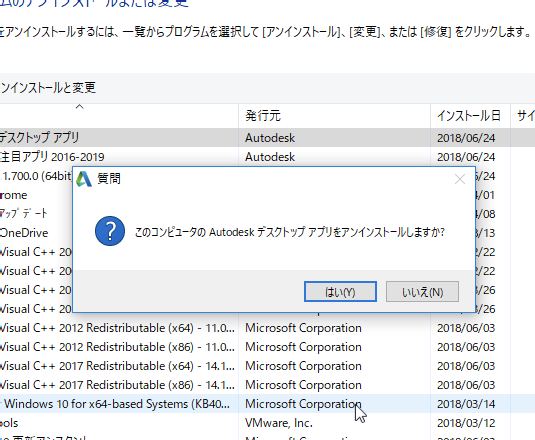Select the 1.700.0 (64bit) program row

click(x=36, y=176)
